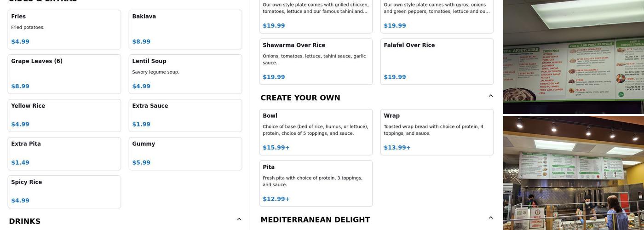
Task: Select the Gummy item card
Action: [185, 154]
